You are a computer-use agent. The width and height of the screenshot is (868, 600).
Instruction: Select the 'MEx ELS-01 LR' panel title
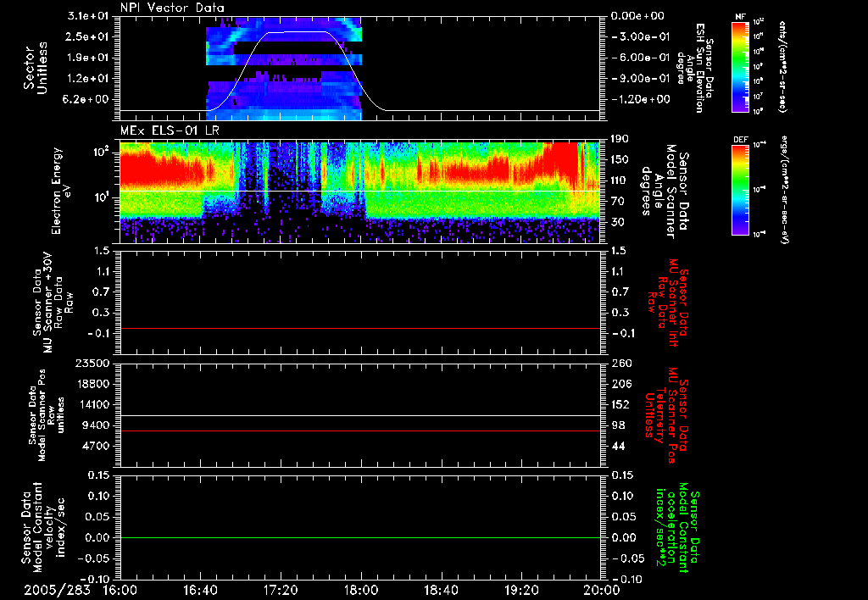170,131
